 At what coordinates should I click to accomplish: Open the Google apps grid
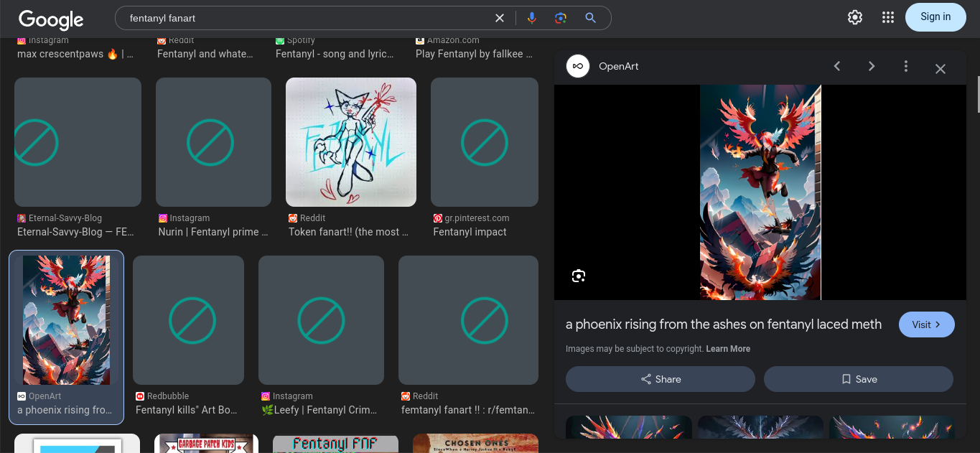click(888, 17)
